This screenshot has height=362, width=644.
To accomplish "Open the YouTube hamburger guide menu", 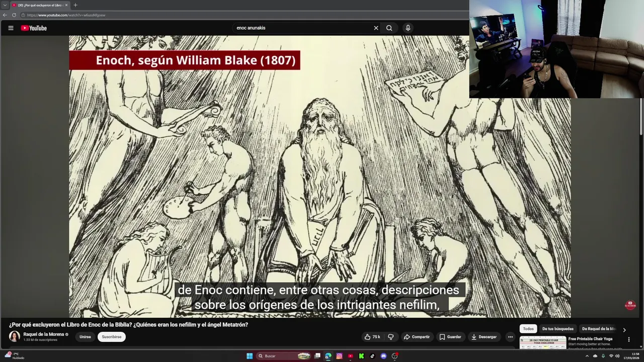I will click(11, 28).
